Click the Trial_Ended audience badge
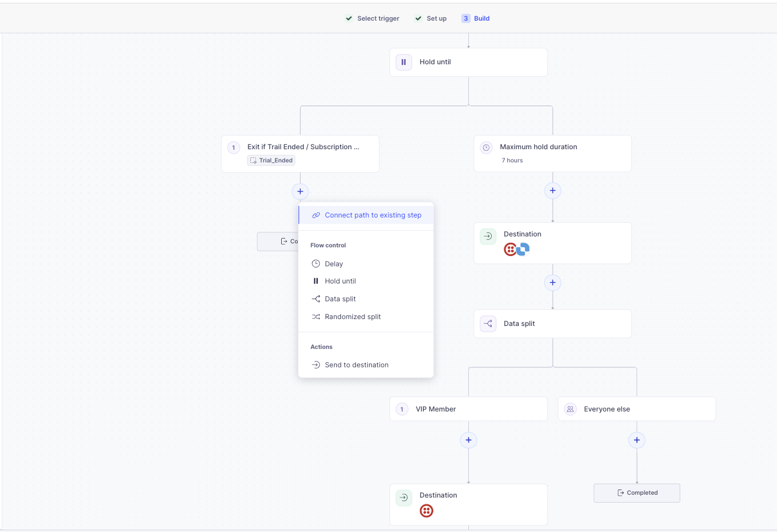The width and height of the screenshot is (777, 532). coord(270,160)
